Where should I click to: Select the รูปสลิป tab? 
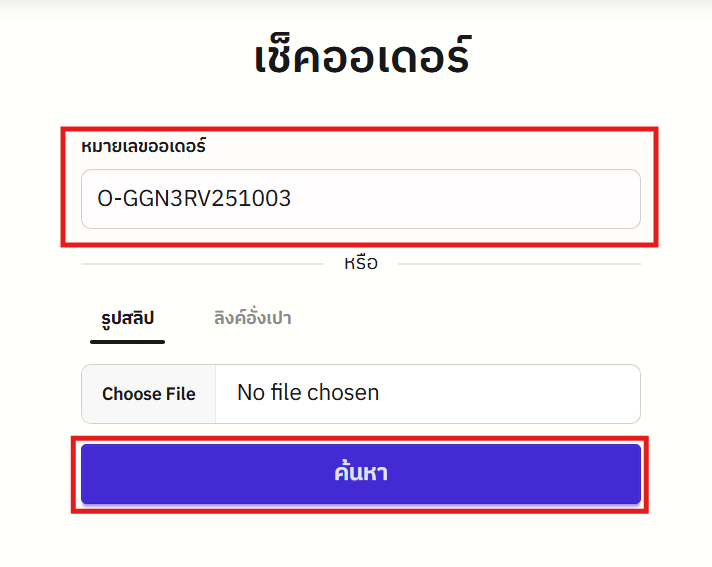(x=127, y=318)
